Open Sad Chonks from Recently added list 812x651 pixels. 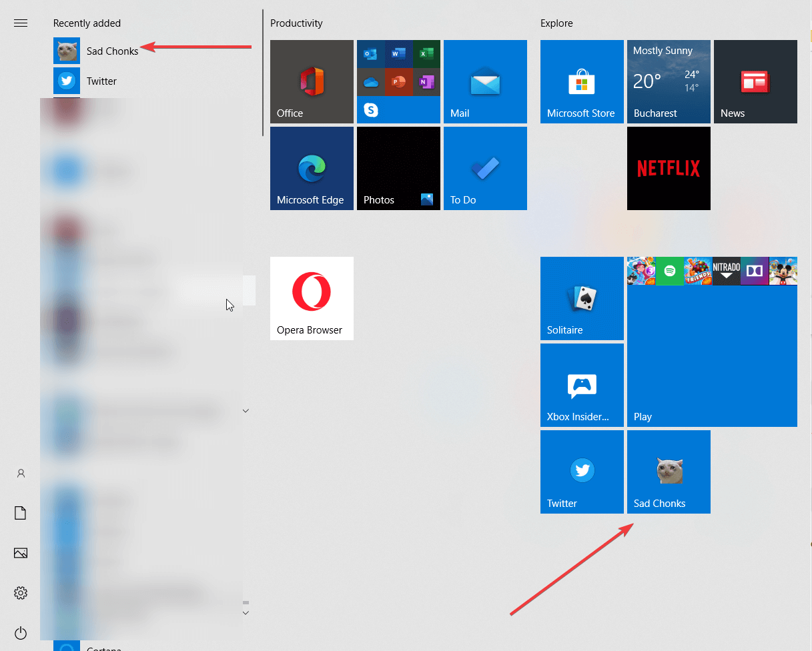pyautogui.click(x=96, y=51)
